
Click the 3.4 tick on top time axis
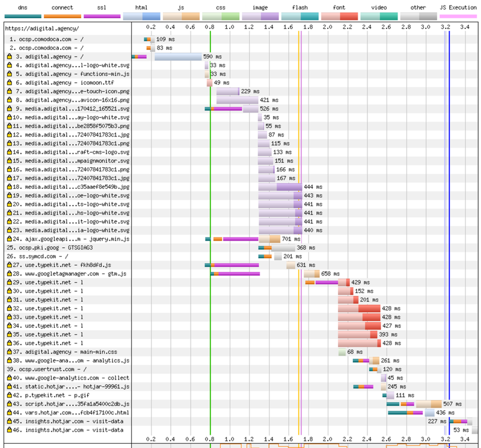pos(465,27)
